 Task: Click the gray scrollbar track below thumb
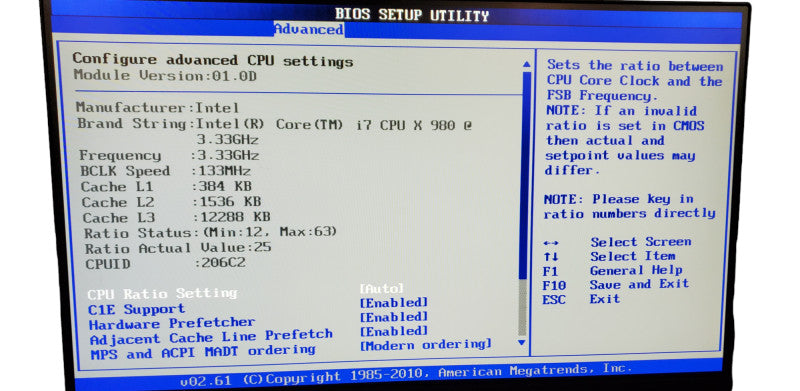tap(522, 307)
